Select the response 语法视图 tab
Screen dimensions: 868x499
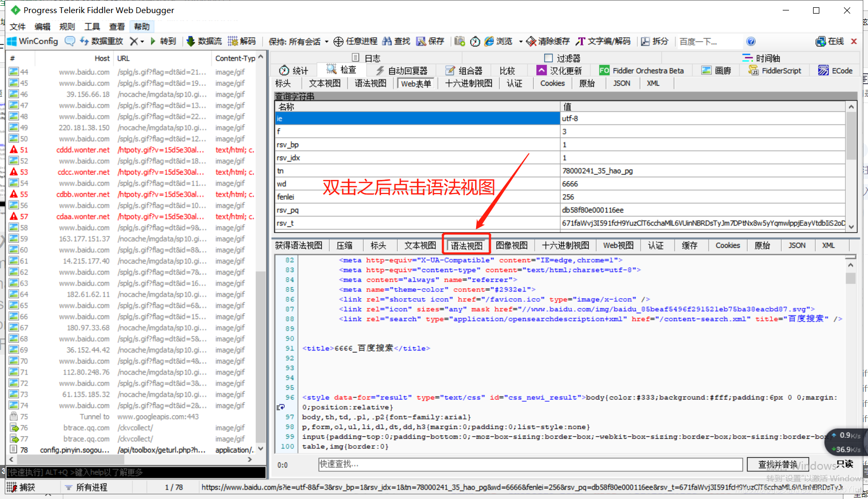pos(467,246)
